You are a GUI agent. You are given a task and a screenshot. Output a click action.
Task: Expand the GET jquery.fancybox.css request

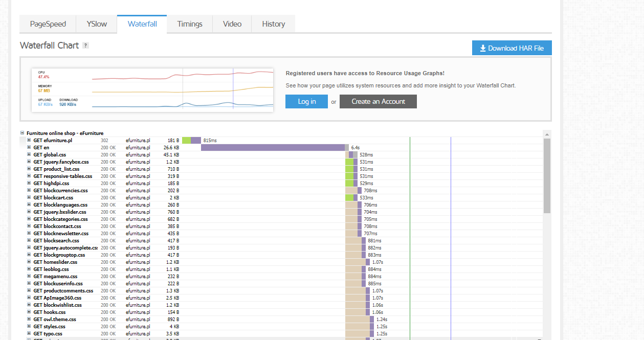(29, 162)
